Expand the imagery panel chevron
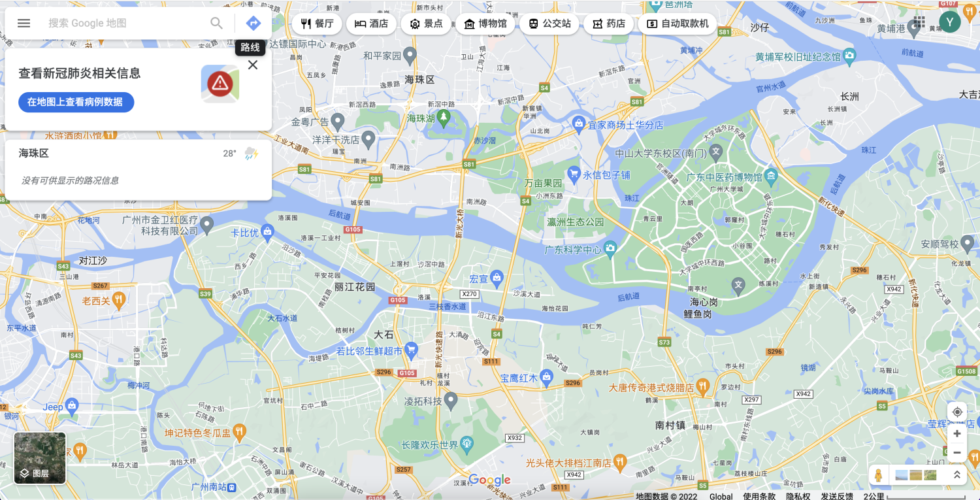Viewport: 980px width, 500px height. pyautogui.click(x=958, y=475)
